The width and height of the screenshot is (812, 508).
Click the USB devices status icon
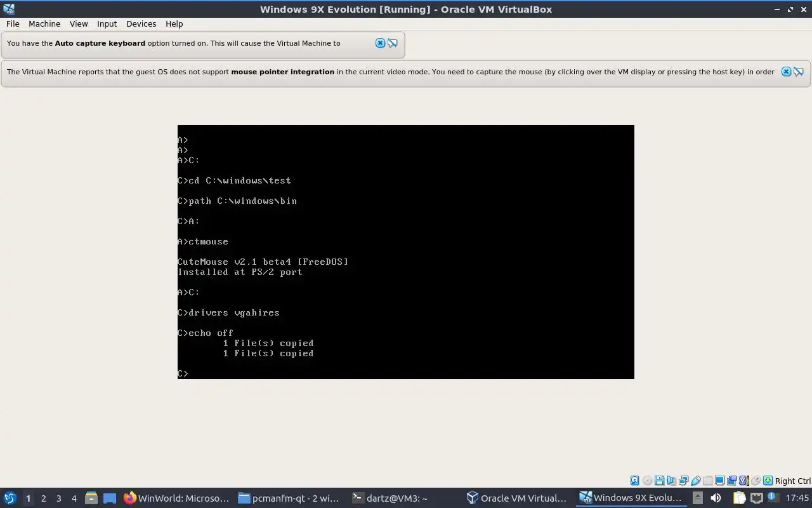695,481
